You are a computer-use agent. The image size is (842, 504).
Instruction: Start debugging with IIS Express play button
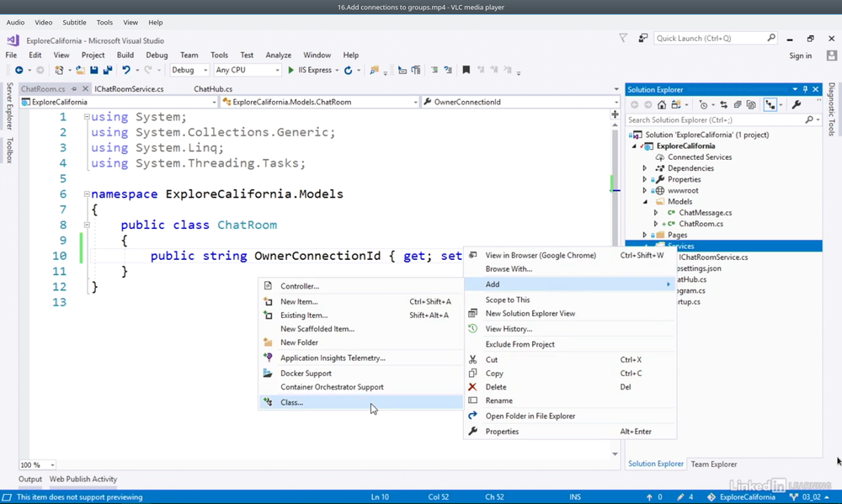click(x=291, y=71)
